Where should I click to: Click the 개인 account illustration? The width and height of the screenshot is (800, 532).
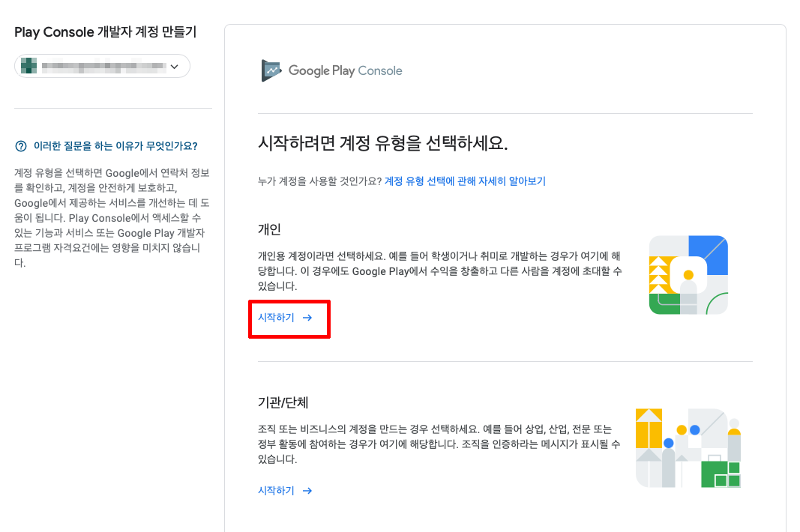click(x=688, y=275)
